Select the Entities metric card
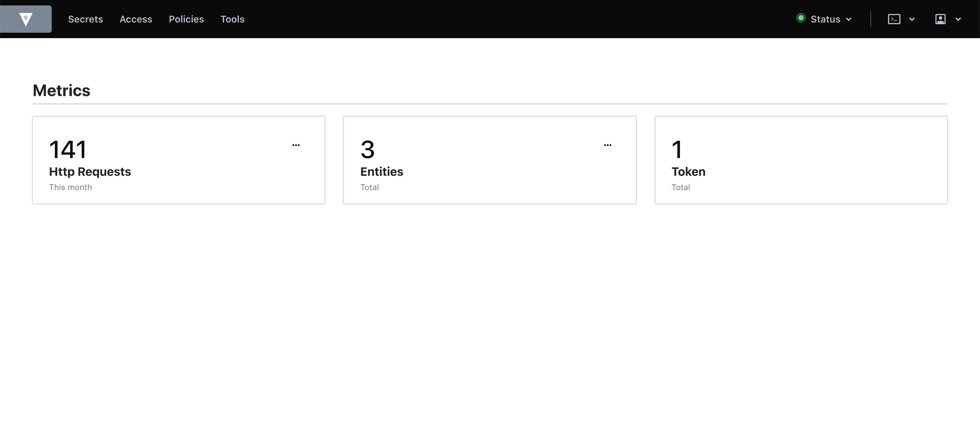The width and height of the screenshot is (980, 434). tap(490, 159)
